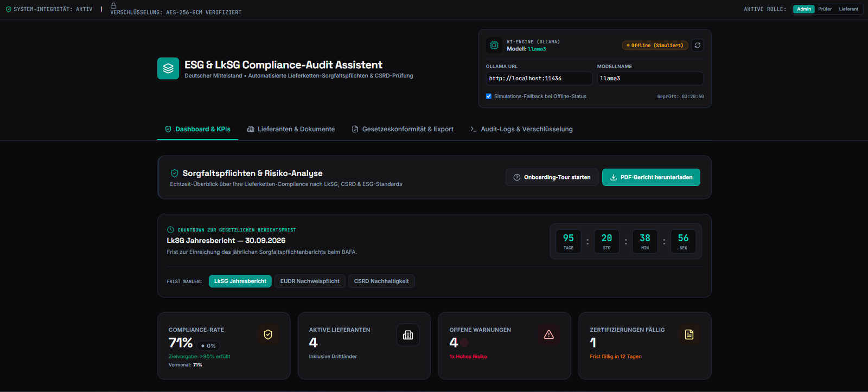The width and height of the screenshot is (868, 392).
Task: Switch active role to Admin
Action: click(804, 9)
